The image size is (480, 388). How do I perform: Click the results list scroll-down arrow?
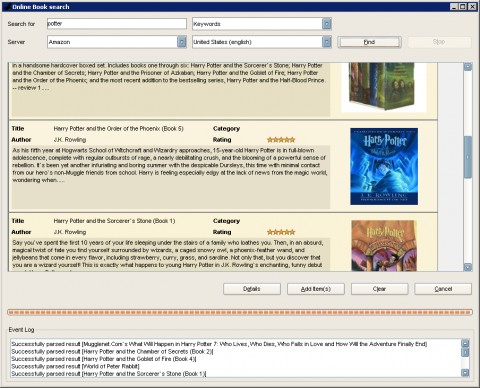tap(468, 267)
